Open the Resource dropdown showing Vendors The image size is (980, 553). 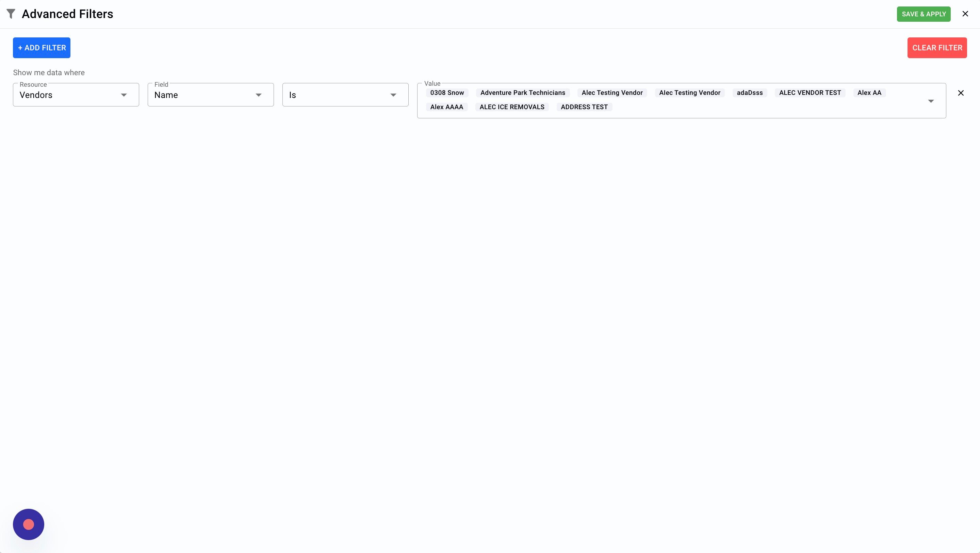pyautogui.click(x=76, y=95)
